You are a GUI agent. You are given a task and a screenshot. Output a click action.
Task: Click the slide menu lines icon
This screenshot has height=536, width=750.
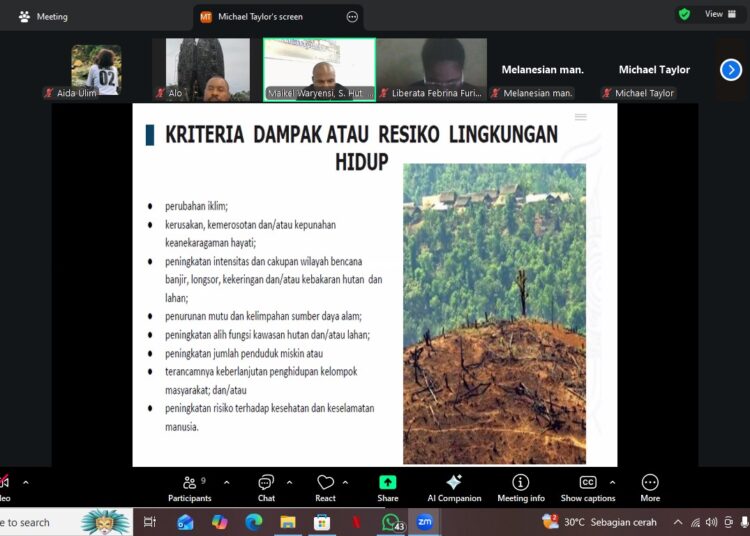[581, 117]
